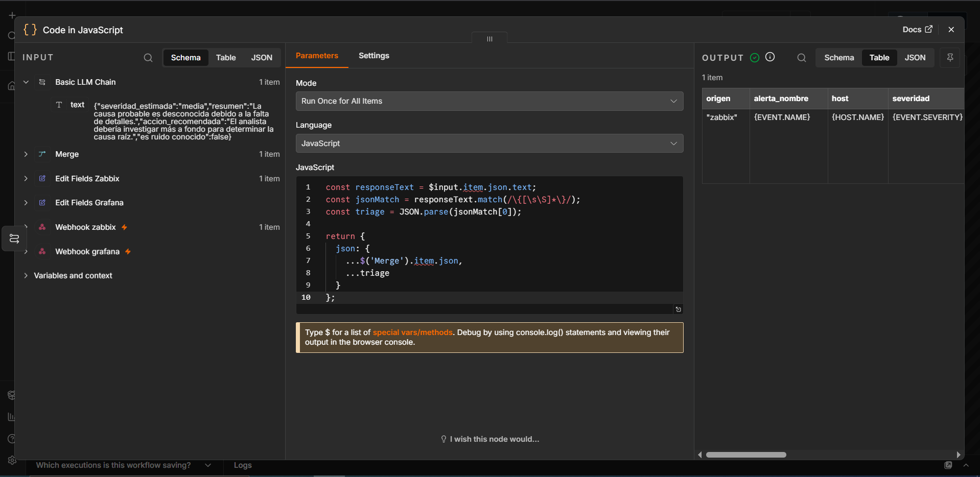Open the node wiring button on left edge
Image resolution: width=980 pixels, height=477 pixels.
click(14, 238)
